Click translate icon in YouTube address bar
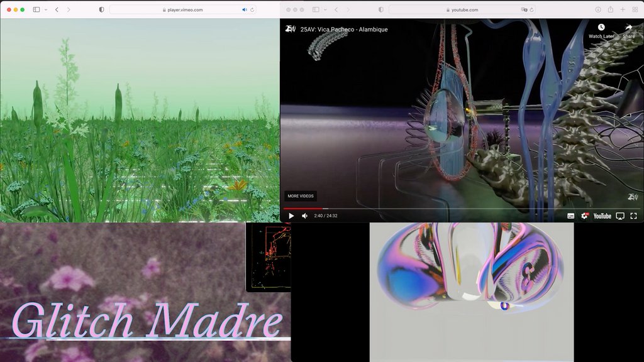Viewport: 644px width, 362px height. coord(524,9)
